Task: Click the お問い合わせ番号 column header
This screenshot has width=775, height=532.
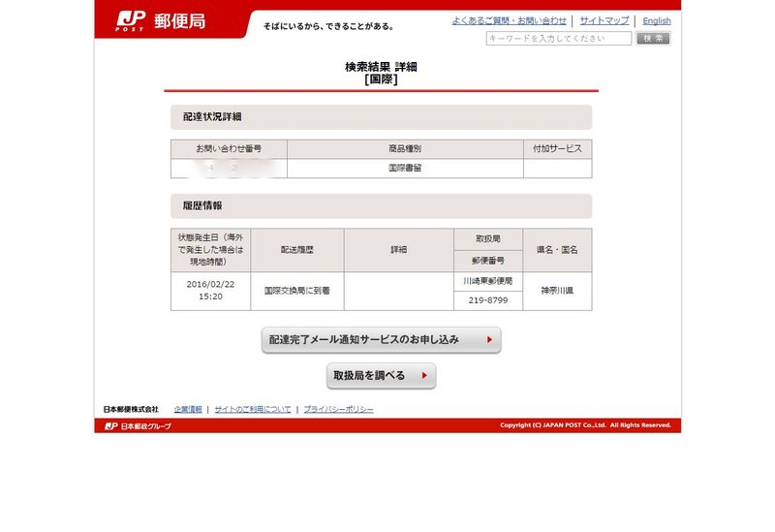Action: pos(229,149)
